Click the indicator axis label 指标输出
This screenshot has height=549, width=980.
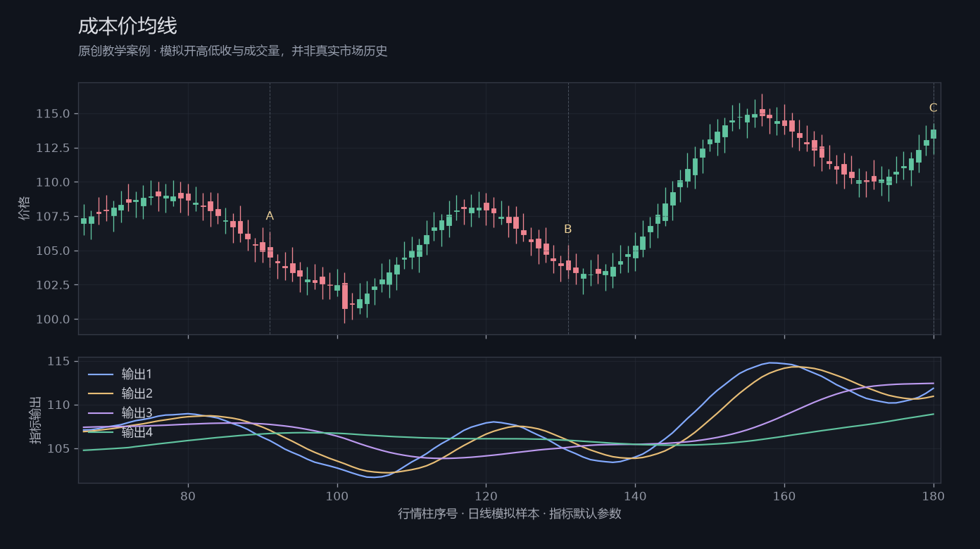pos(35,420)
